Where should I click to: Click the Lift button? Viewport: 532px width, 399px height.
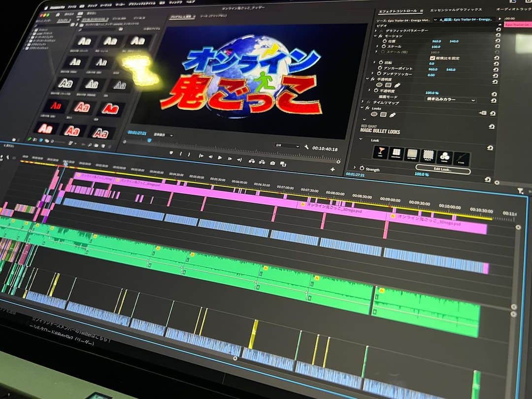point(252,161)
